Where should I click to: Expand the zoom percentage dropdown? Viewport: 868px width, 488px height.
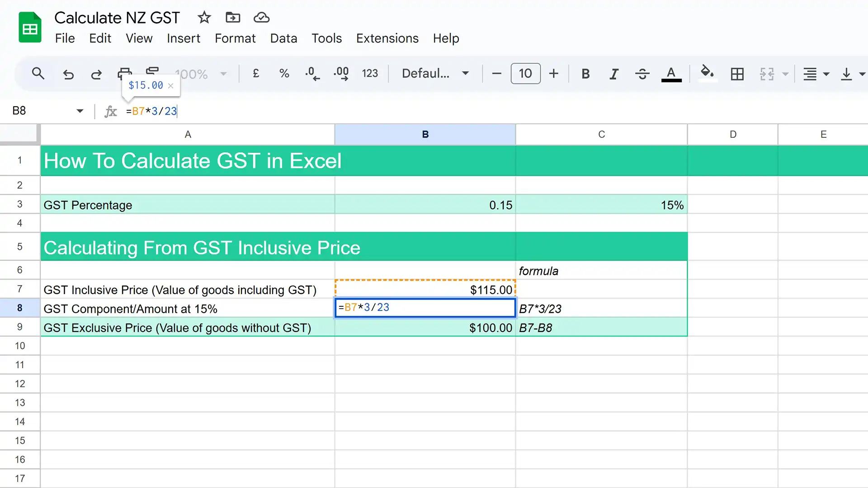click(223, 74)
